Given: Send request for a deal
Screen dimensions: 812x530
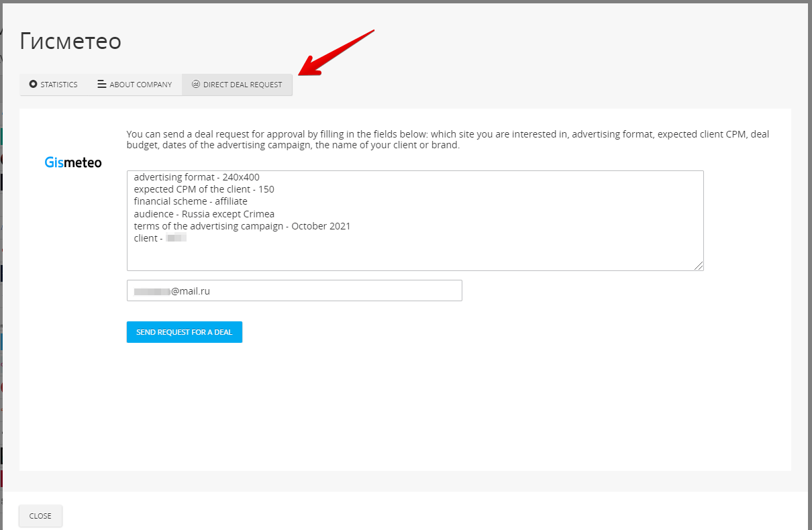Looking at the screenshot, I should pos(185,332).
